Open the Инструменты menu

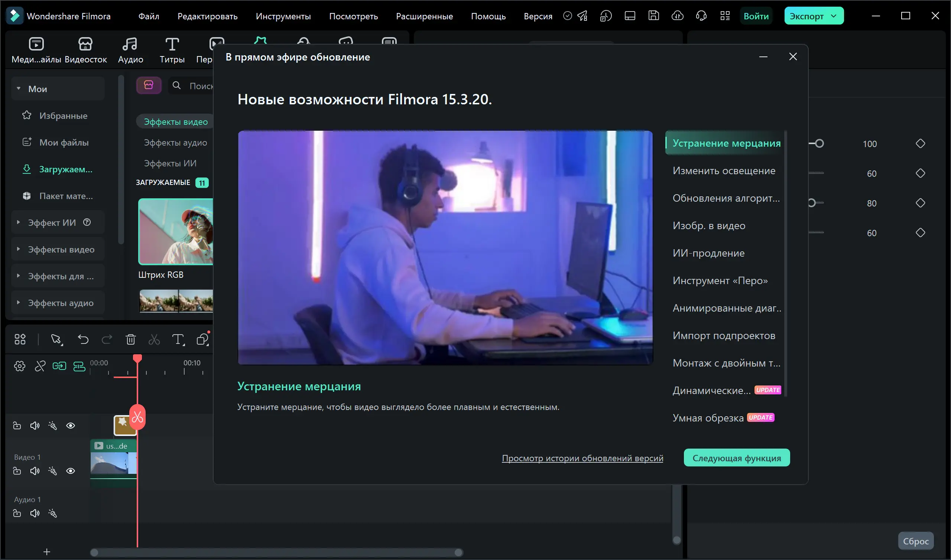(x=283, y=16)
